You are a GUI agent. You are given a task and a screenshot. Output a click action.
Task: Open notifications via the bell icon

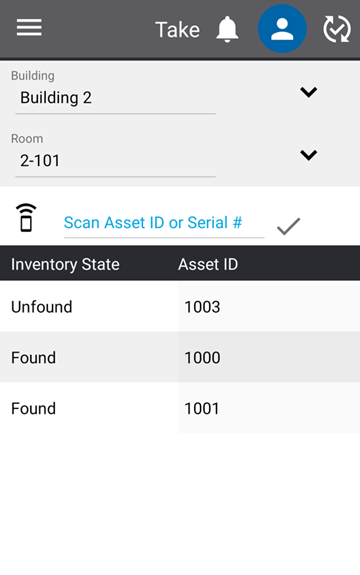point(227,29)
